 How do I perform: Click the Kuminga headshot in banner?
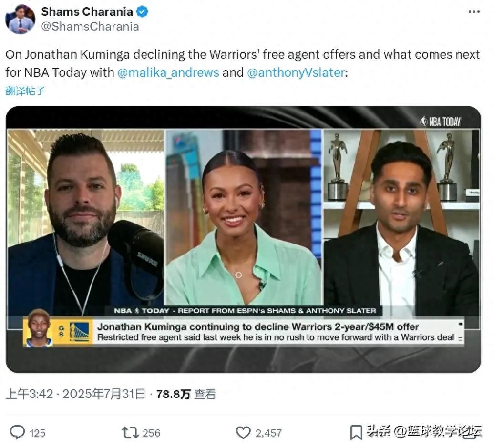(x=39, y=328)
